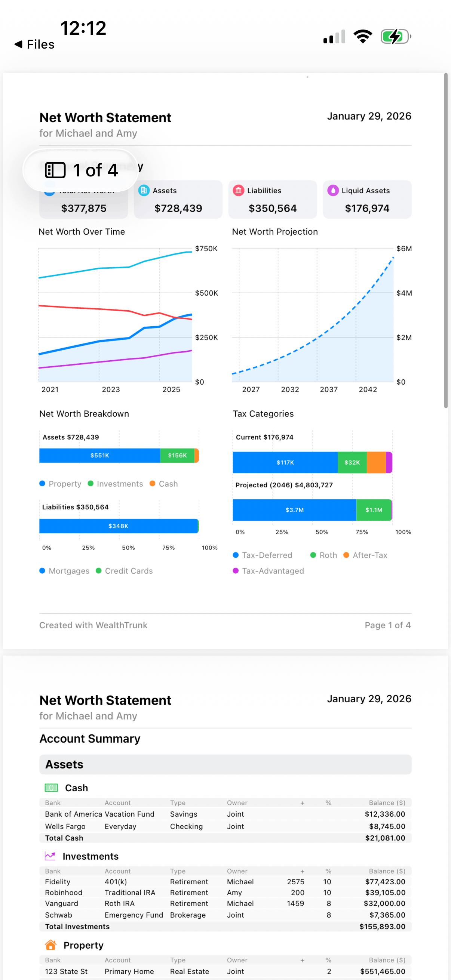Tap the Investments chart icon
The image size is (451, 980).
[50, 856]
